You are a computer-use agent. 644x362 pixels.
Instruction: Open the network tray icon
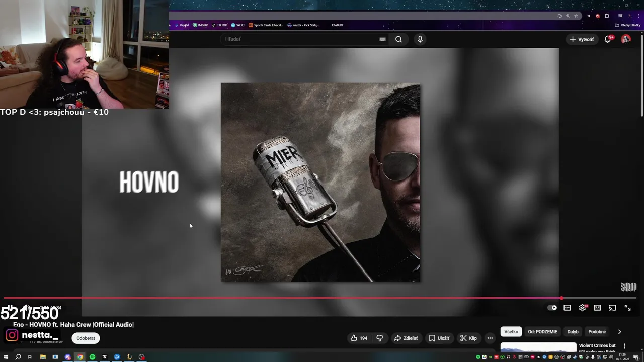click(x=604, y=357)
